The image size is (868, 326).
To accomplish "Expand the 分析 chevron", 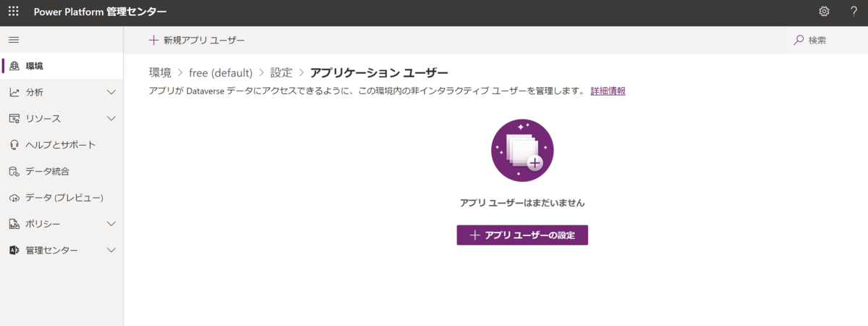I will (111, 92).
